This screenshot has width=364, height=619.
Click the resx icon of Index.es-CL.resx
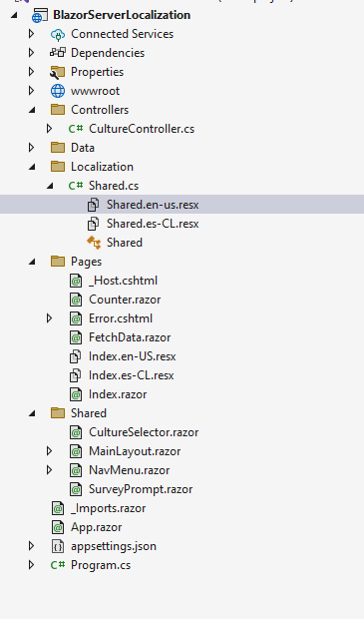[76, 375]
